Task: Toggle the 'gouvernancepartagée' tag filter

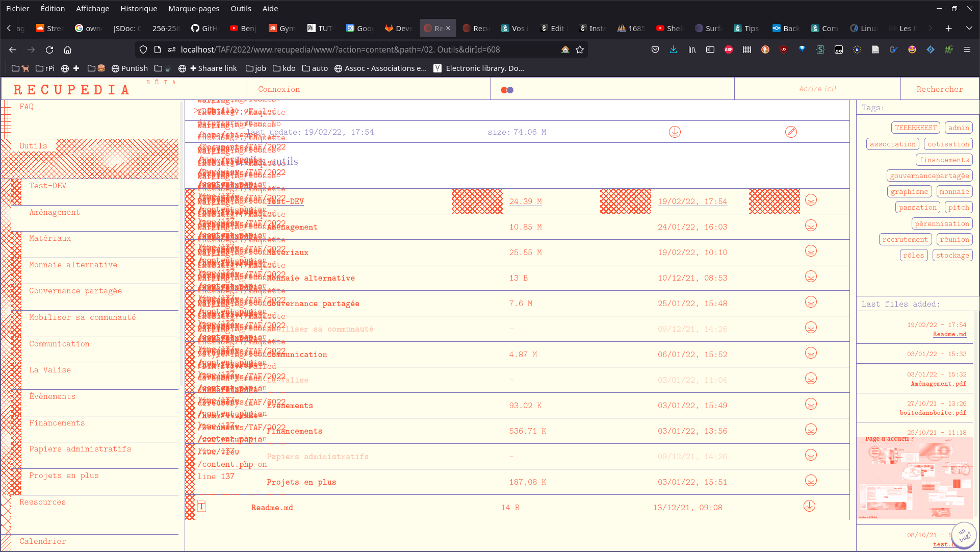Action: 929,176
